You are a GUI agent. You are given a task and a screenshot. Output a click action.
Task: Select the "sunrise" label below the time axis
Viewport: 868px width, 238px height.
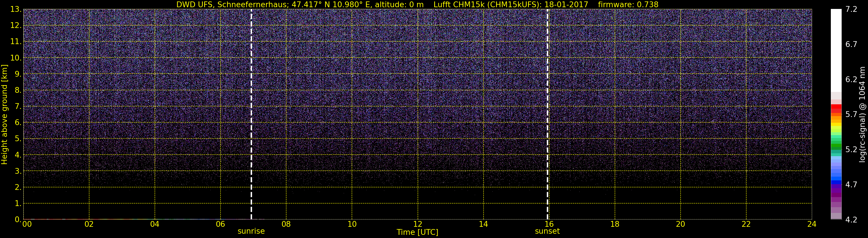pyautogui.click(x=251, y=231)
